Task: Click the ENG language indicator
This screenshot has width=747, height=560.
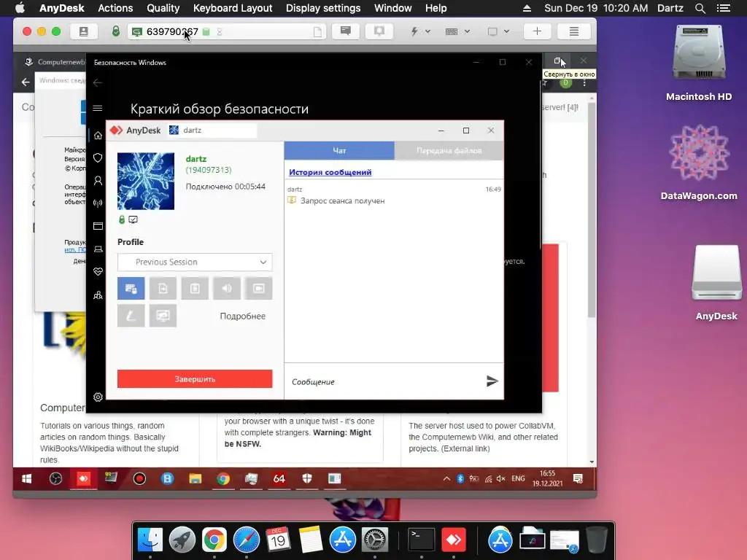Action: pos(519,478)
